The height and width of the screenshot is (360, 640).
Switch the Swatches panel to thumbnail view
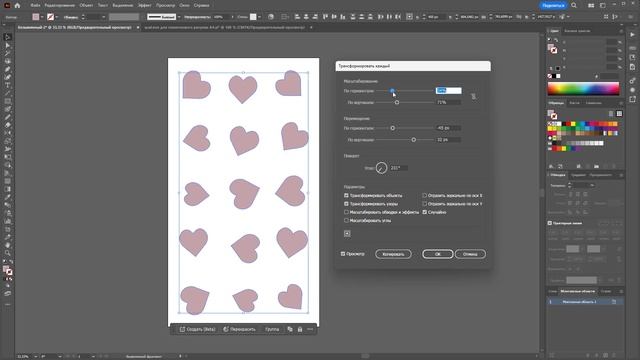619,113
